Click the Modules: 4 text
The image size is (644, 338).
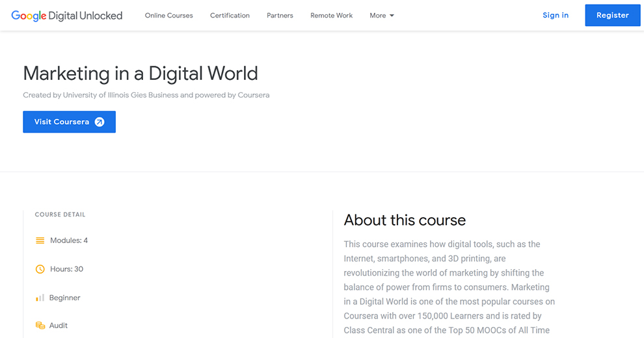click(69, 240)
